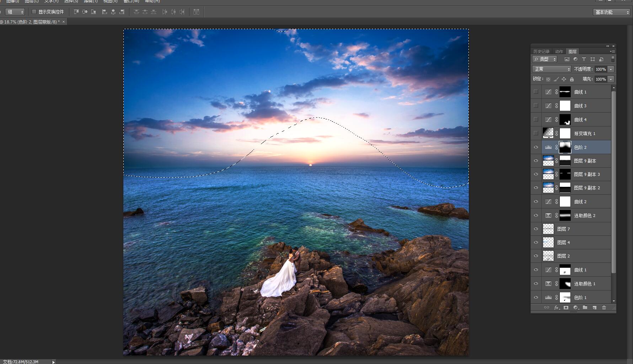This screenshot has width=633, height=364.
Task: Click the create new layer icon
Action: click(594, 308)
